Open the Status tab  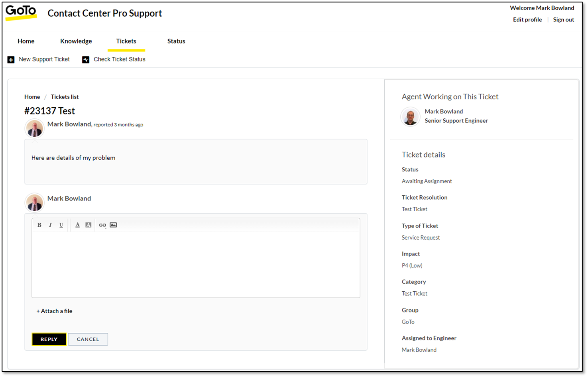176,41
